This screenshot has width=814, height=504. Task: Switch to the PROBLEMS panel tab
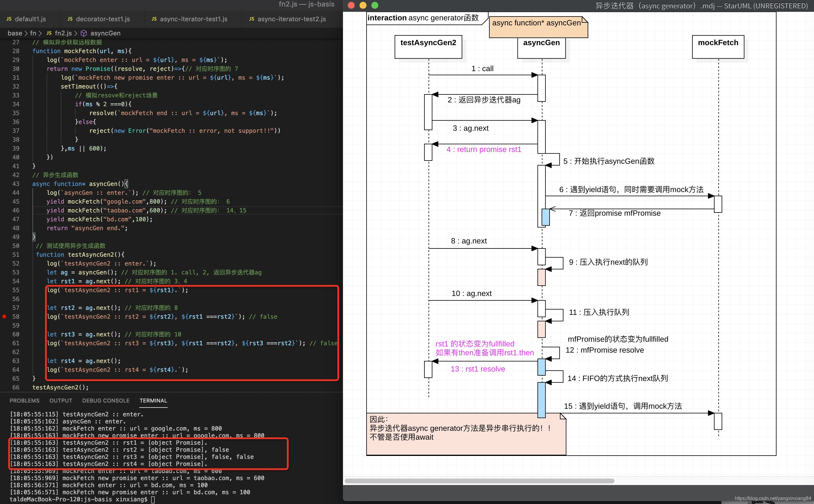[24, 401]
